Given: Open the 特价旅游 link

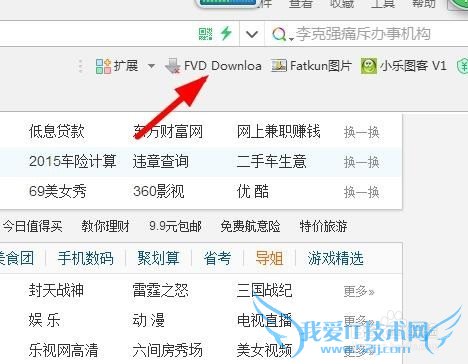Looking at the screenshot, I should pos(323,226).
